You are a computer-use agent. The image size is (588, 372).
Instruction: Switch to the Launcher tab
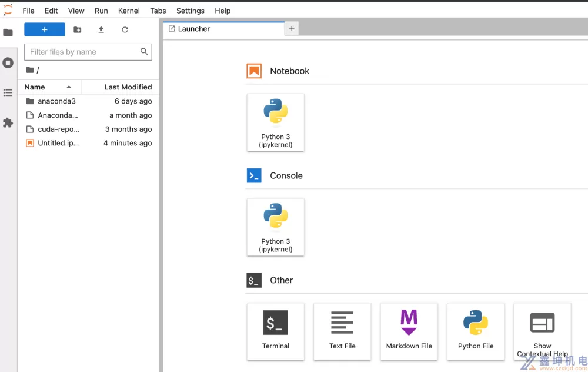tap(194, 29)
